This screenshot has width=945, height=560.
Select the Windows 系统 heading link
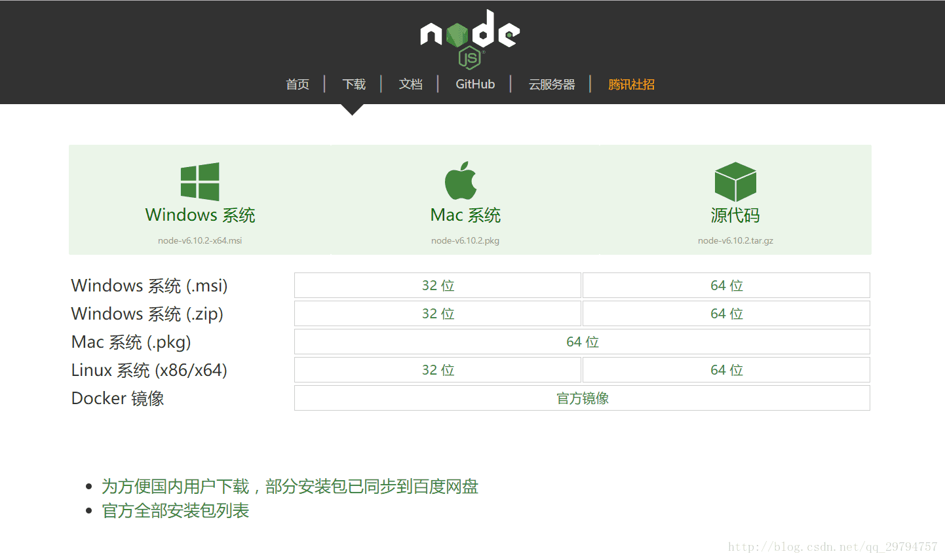[x=200, y=215]
